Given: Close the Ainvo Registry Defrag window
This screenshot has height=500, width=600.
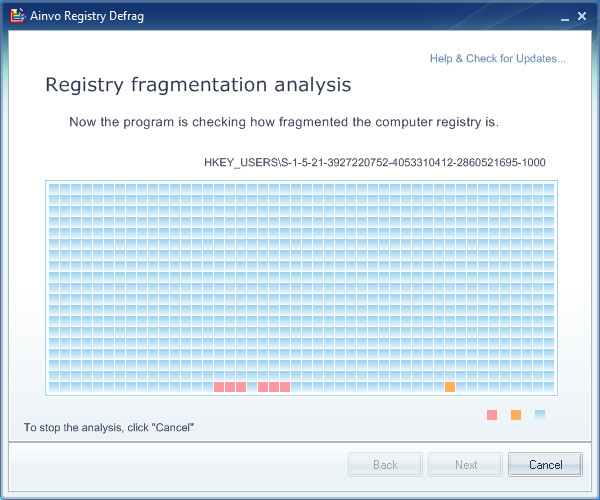Looking at the screenshot, I should coord(582,16).
